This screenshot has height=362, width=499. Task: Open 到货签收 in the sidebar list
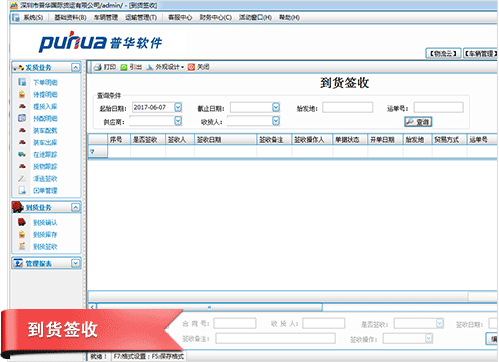45,247
